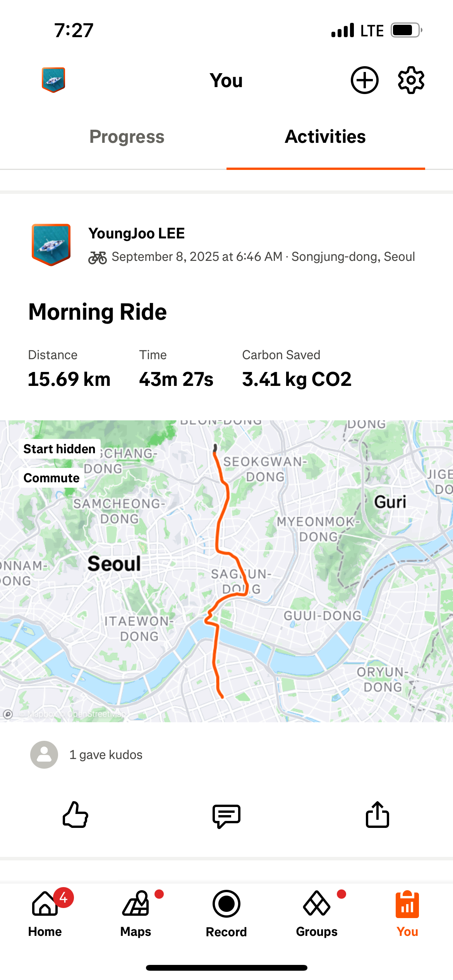453x980 pixels.
Task: Give kudos with the thumbs-up icon
Action: (75, 814)
